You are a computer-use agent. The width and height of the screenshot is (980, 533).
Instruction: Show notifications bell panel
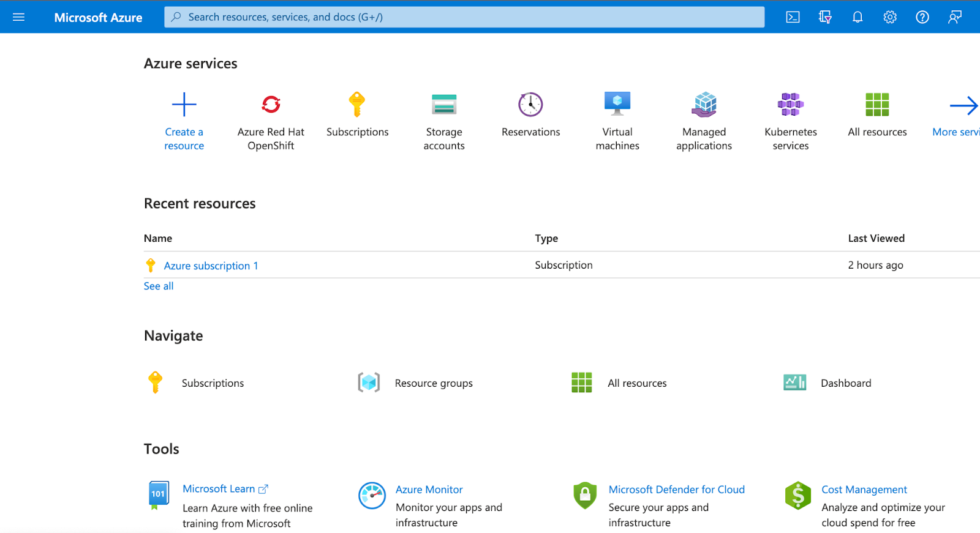tap(858, 17)
